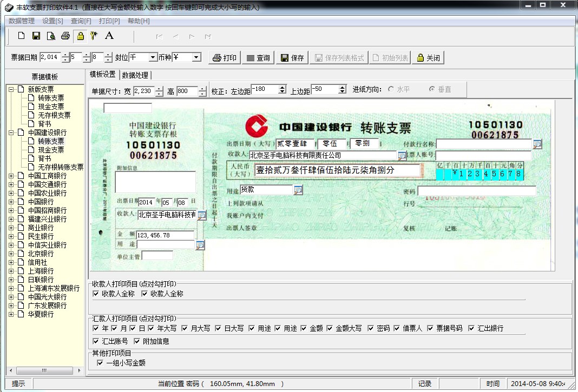Expand the 中国工商银行 tree node
The image size is (578, 392).
tap(11, 176)
